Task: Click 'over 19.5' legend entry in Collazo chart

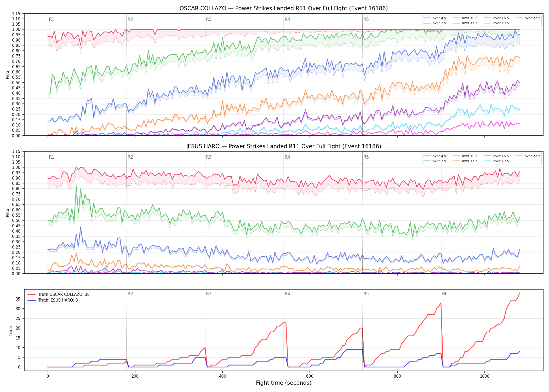Action: pos(496,23)
